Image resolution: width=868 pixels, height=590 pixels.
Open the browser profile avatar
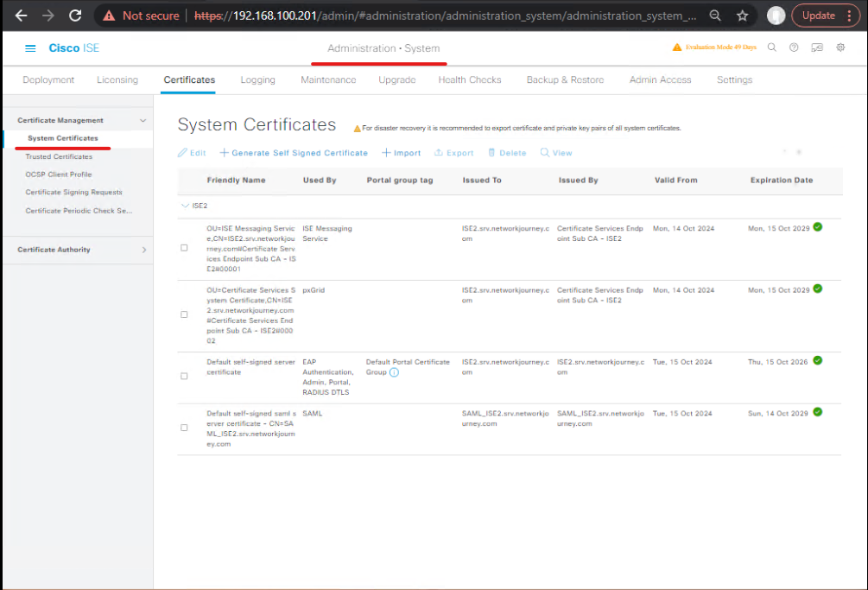click(x=776, y=16)
